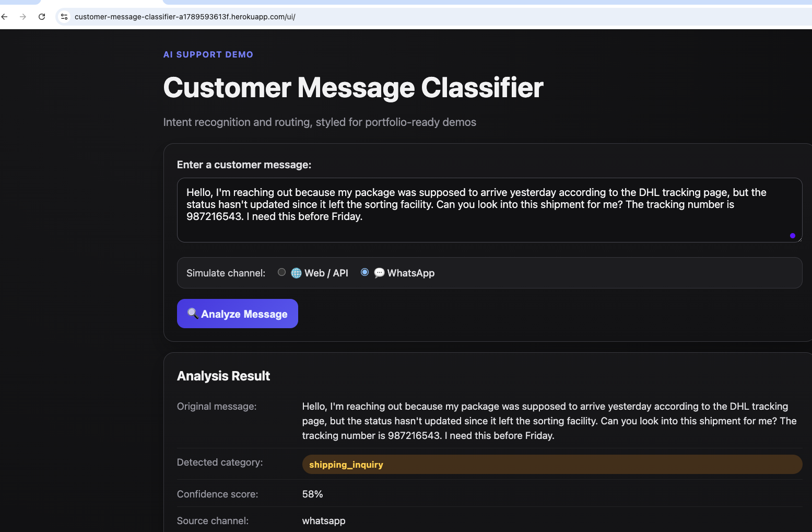Click the Enter a customer message label

(244, 165)
